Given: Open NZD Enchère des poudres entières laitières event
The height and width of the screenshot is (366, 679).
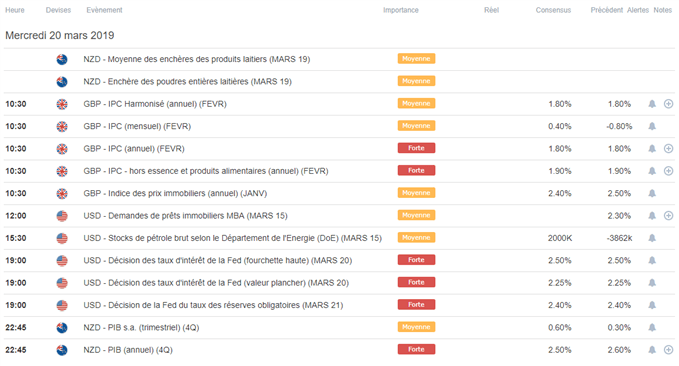Looking at the screenshot, I should 188,81.
